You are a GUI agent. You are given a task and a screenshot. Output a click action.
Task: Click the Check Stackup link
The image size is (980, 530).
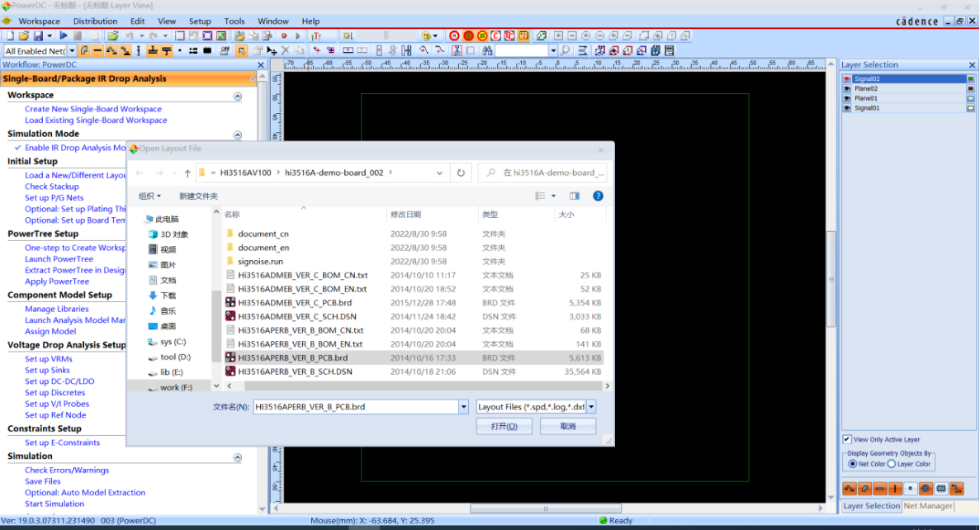click(x=52, y=187)
